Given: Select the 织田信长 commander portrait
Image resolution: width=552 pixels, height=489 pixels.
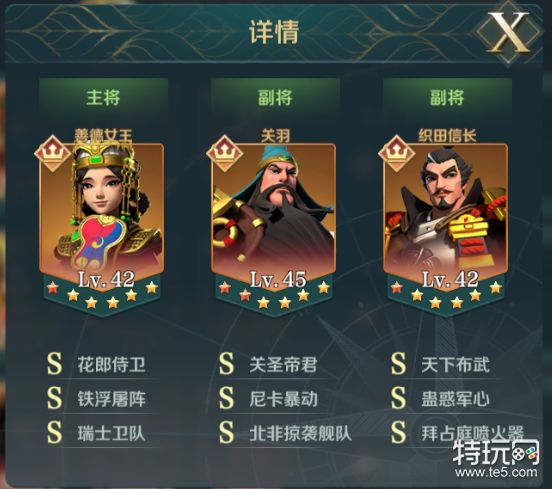Looking at the screenshot, I should [x=445, y=209].
